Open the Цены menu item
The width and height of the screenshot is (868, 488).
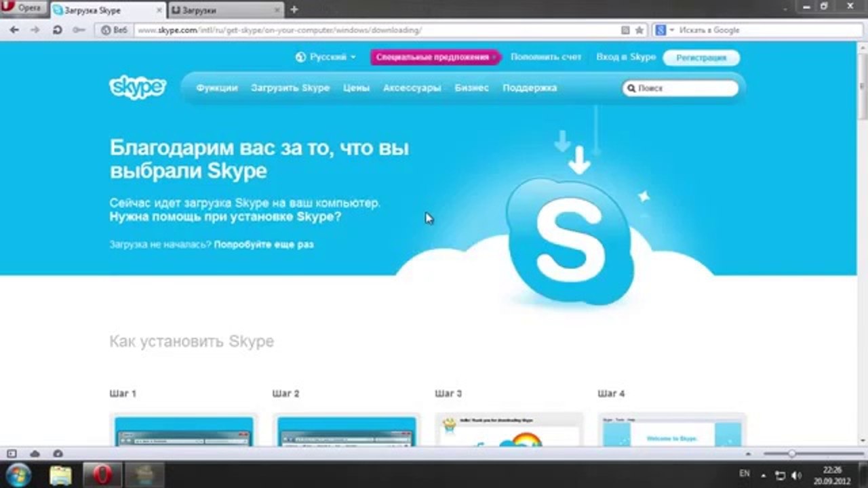pos(356,88)
